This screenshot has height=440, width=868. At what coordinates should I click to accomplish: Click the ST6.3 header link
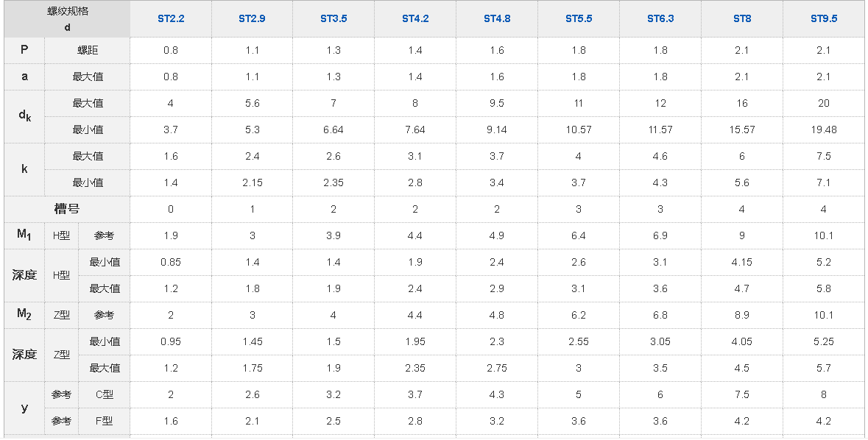pyautogui.click(x=660, y=18)
